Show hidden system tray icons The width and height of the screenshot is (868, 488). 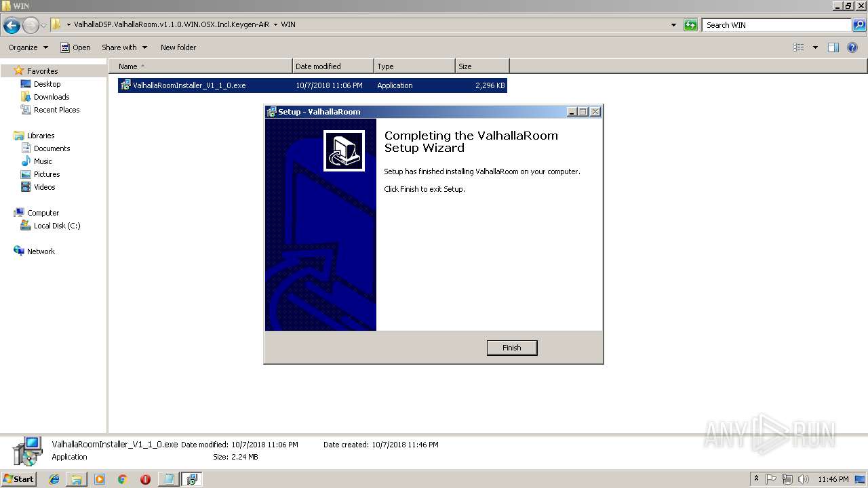pyautogui.click(x=756, y=479)
